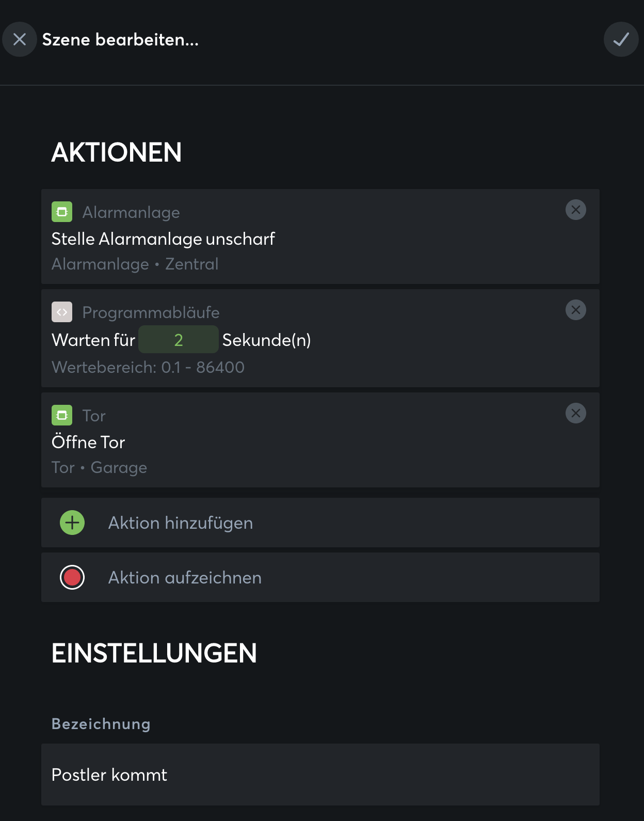Viewport: 644px width, 821px height.
Task: Click the Programmabläufe code icon
Action: [x=62, y=312]
